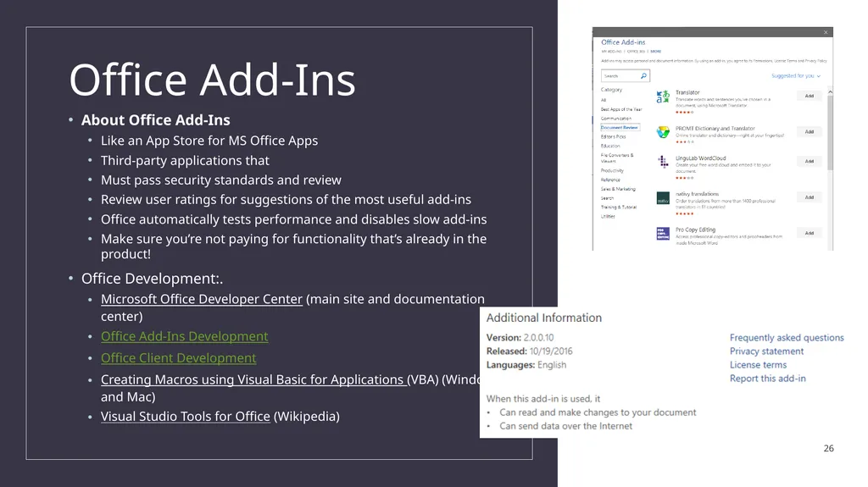Image resolution: width=868 pixels, height=487 pixels.
Task: Open the Office Add-Ins Development link
Action: tap(184, 336)
